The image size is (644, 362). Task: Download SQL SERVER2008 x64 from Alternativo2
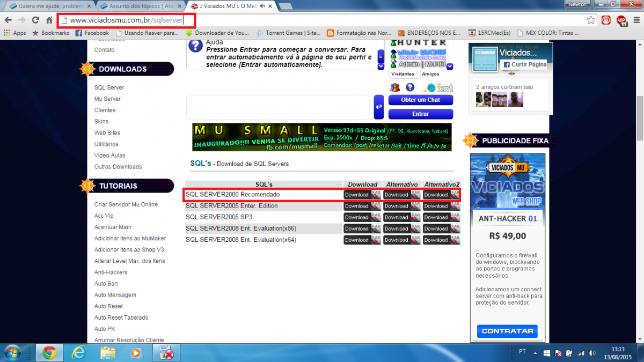click(442, 240)
